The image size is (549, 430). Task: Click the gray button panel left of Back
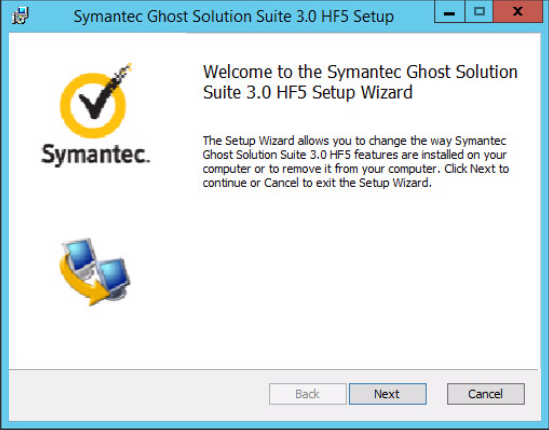click(139, 395)
